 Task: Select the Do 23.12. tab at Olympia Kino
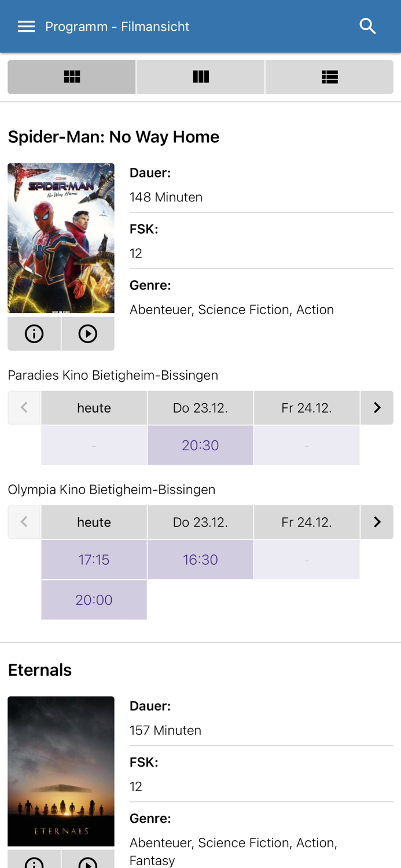coord(200,521)
